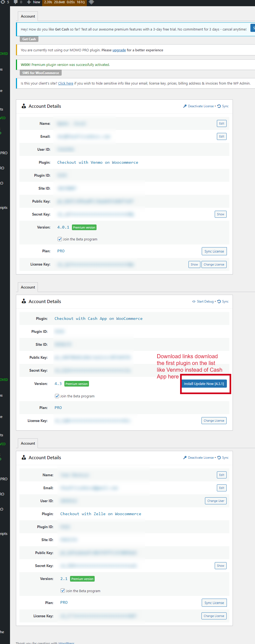Click the PRO plan value in Venmo panel

[x=61, y=251]
